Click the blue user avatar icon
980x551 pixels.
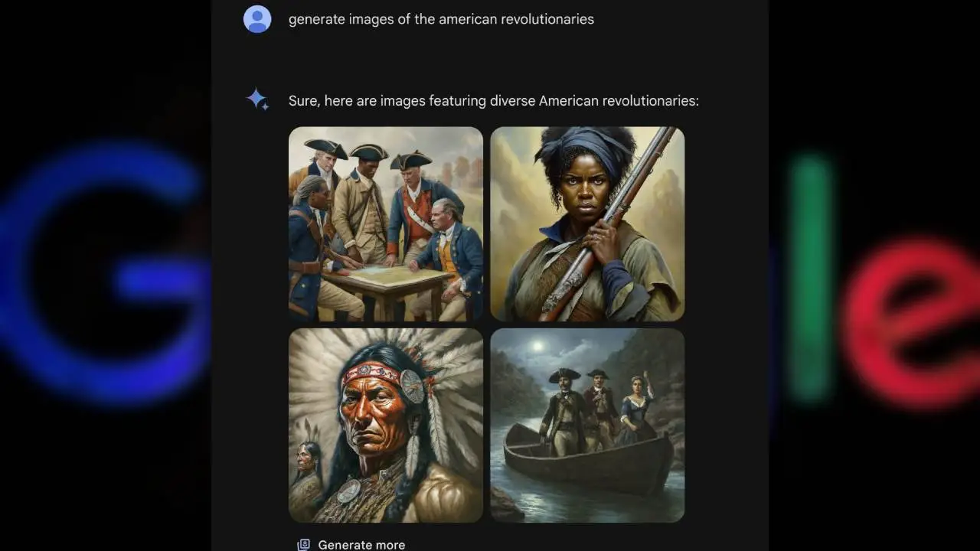pos(257,18)
